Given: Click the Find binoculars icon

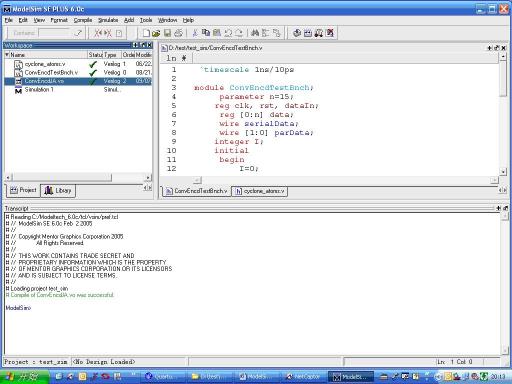Looking at the screenshot, I should point(255,33).
